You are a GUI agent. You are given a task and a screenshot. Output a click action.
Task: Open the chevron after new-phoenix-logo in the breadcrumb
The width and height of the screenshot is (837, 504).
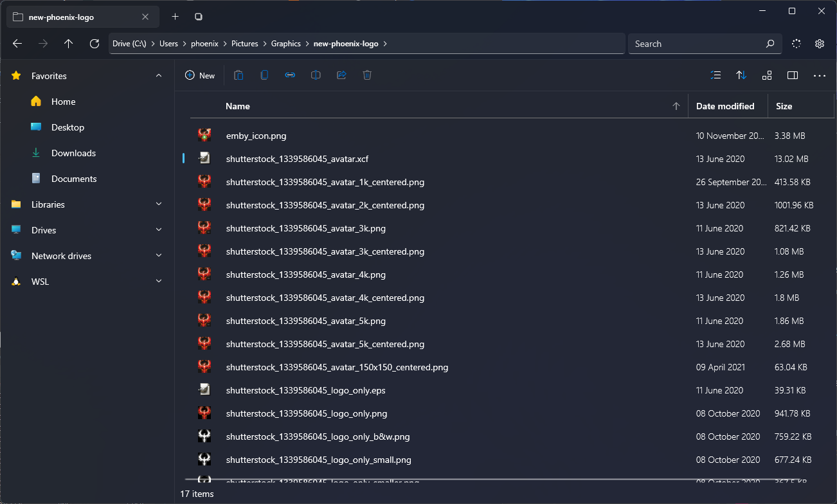click(384, 44)
